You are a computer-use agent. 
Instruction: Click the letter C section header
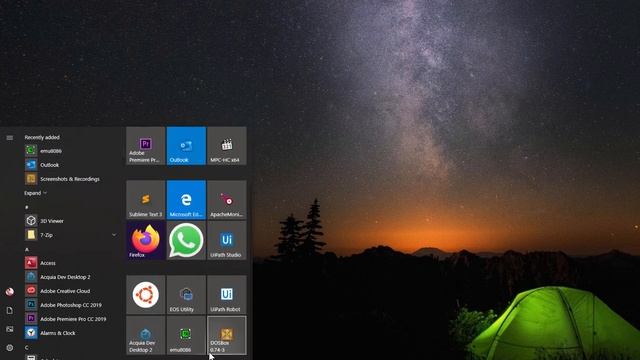pyautogui.click(x=27, y=347)
